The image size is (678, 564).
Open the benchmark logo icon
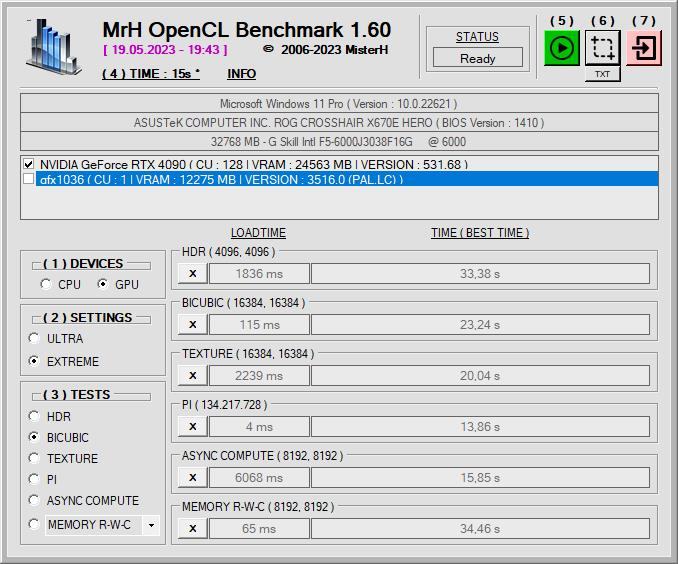click(x=54, y=47)
